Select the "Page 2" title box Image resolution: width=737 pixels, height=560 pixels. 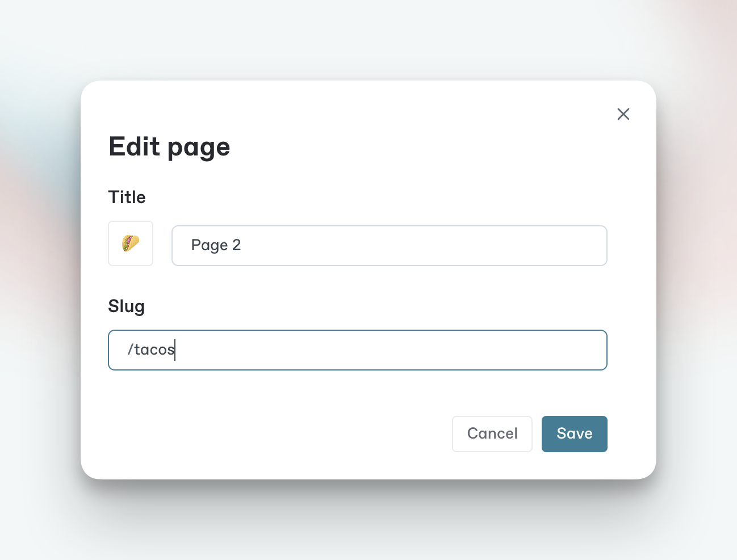pyautogui.click(x=389, y=246)
